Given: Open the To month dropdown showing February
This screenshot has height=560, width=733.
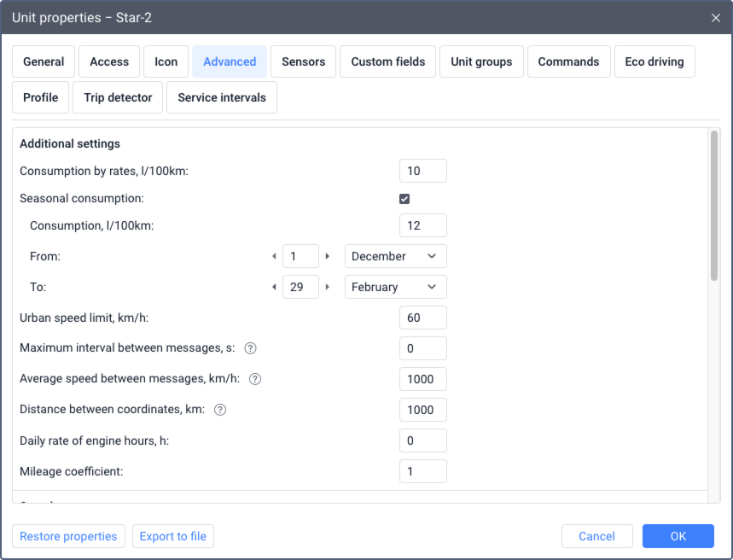Looking at the screenshot, I should 395,287.
